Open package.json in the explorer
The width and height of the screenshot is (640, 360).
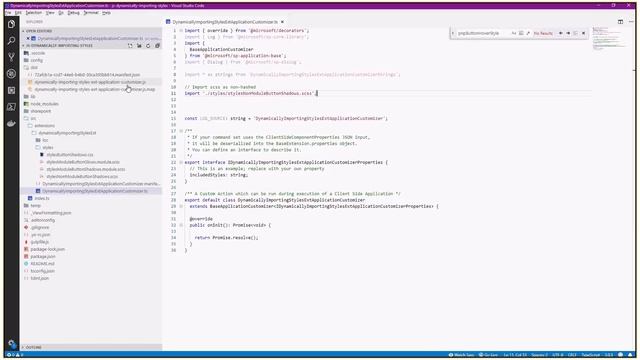click(92, 256)
